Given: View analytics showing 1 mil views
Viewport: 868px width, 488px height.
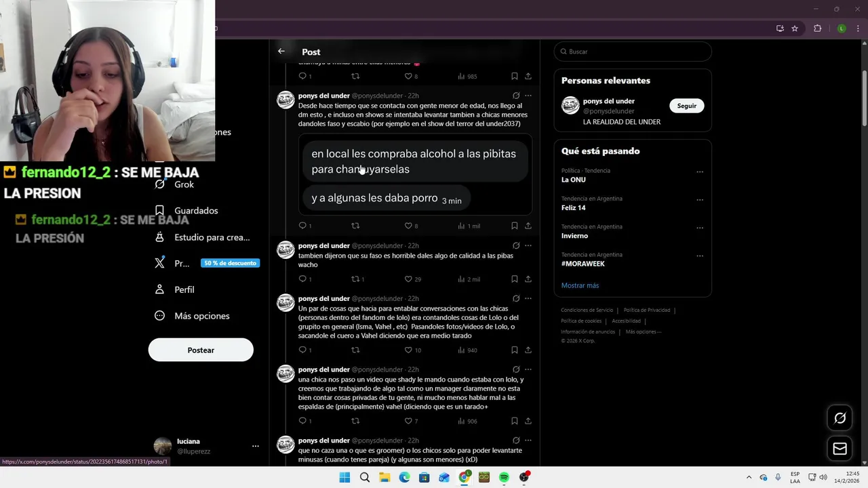Looking at the screenshot, I should (469, 226).
